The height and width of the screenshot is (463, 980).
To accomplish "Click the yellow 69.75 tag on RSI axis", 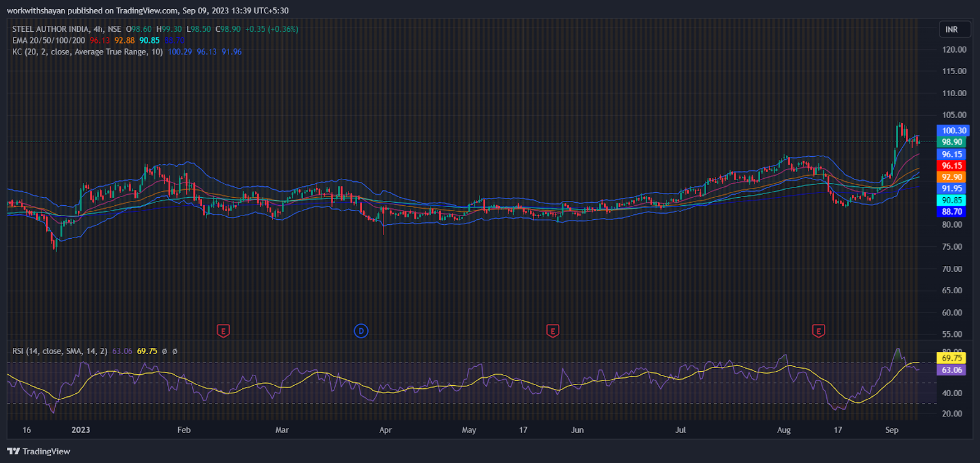I will 952,358.
